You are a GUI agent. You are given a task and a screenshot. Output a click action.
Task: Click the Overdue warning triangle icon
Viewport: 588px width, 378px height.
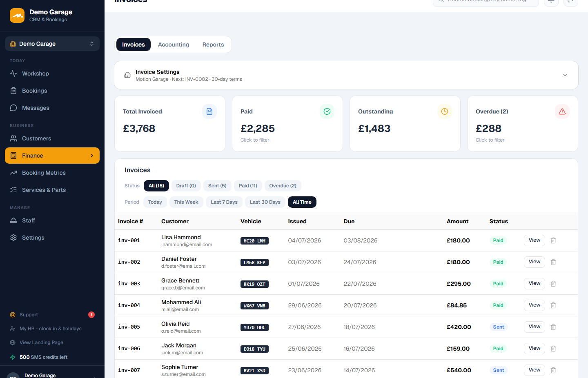point(562,111)
